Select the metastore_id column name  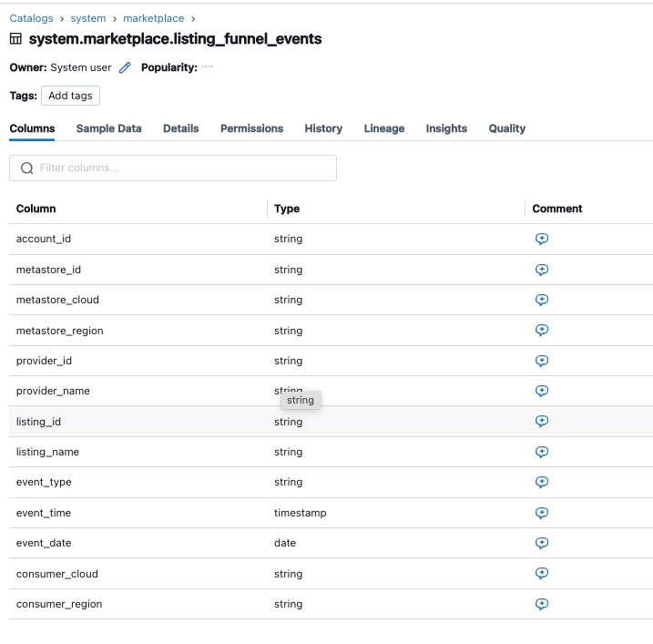[48, 270]
